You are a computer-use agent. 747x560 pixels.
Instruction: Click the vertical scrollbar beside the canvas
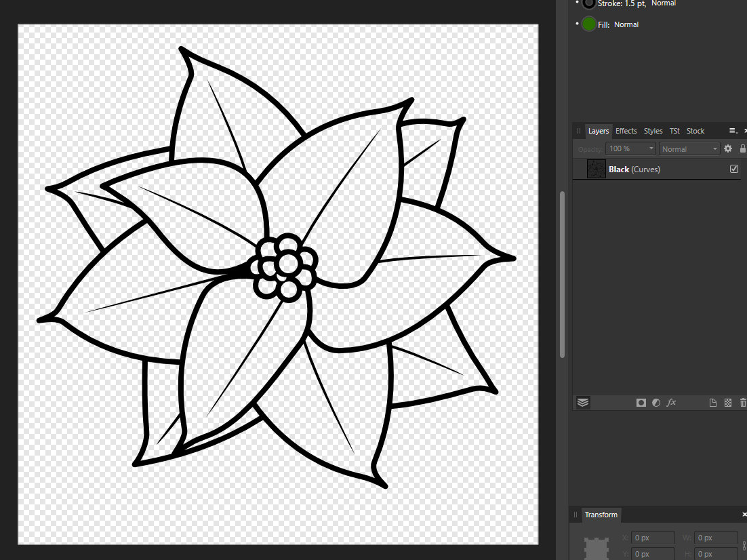pyautogui.click(x=562, y=275)
